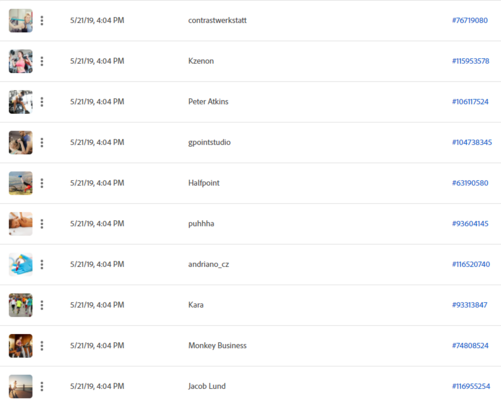
Task: Open more options menu for contrastwerkstatt row
Action: pos(42,21)
